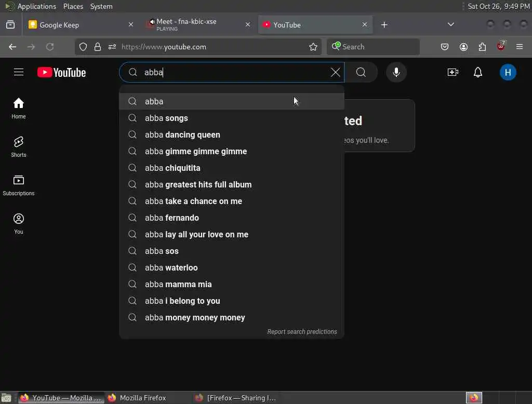Close the Meet tab
The width and height of the screenshot is (532, 404).
(248, 25)
